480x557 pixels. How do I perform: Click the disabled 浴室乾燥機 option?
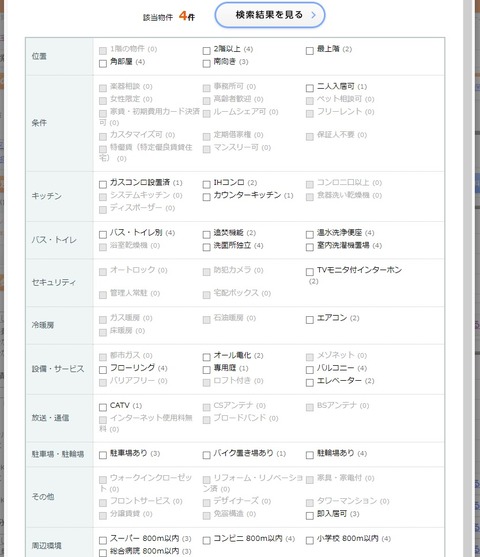tap(129, 246)
